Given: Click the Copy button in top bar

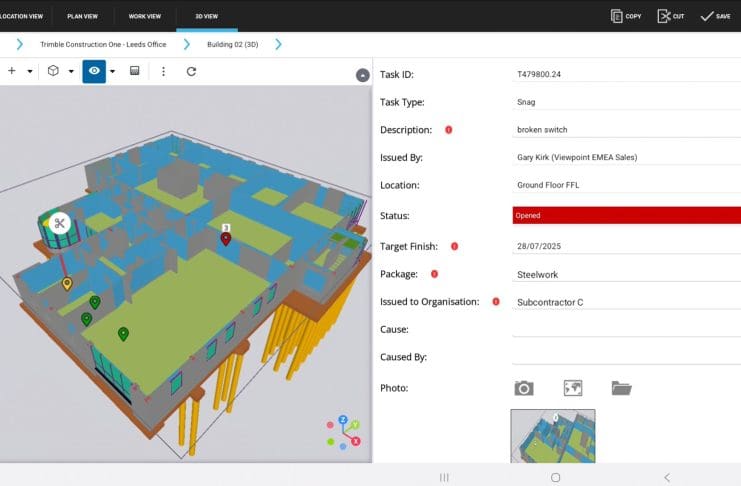Looking at the screenshot, I should 626,16.
